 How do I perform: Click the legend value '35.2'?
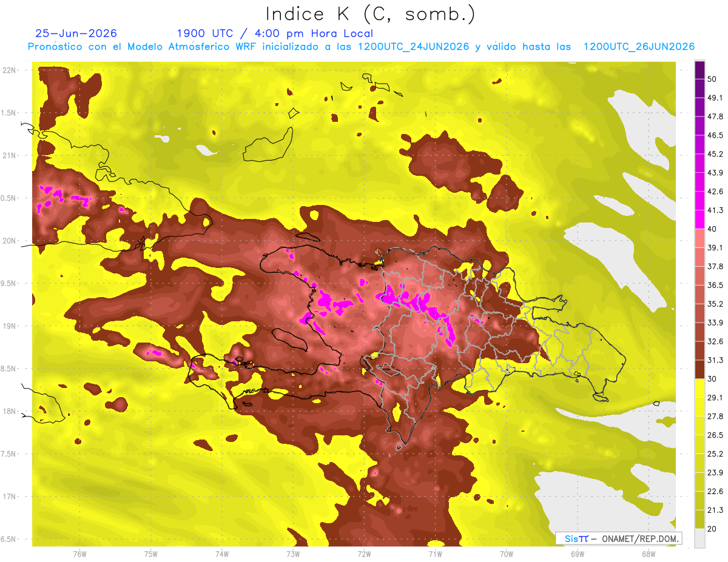[x=715, y=304]
